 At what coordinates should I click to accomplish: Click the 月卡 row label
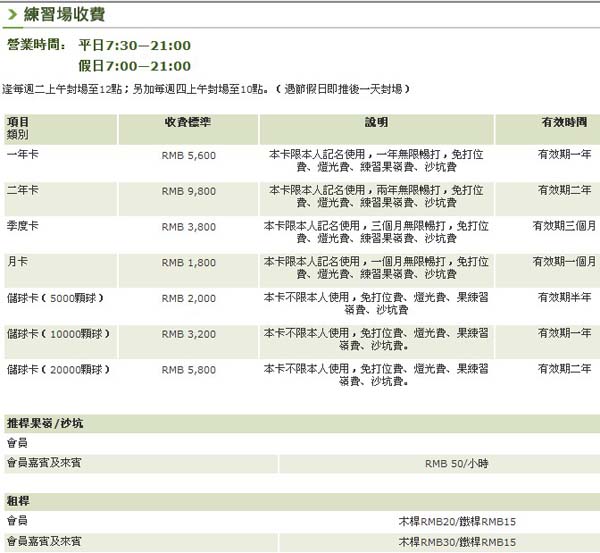pyautogui.click(x=17, y=262)
